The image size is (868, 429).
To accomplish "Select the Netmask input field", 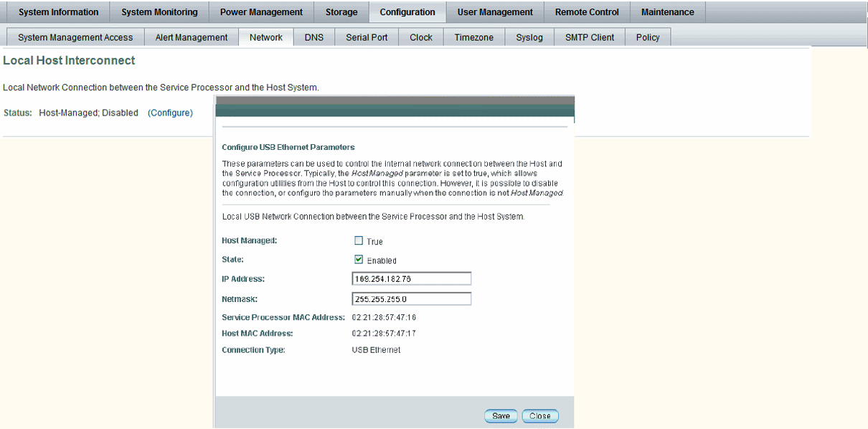I will (x=411, y=298).
